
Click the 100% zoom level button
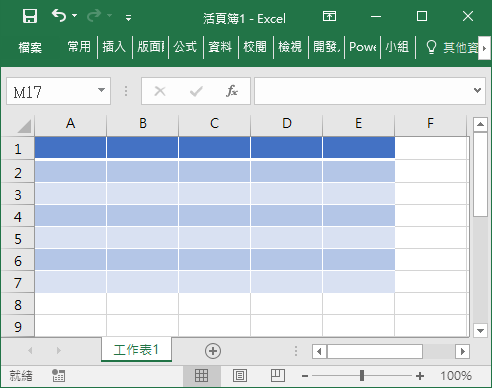456,376
